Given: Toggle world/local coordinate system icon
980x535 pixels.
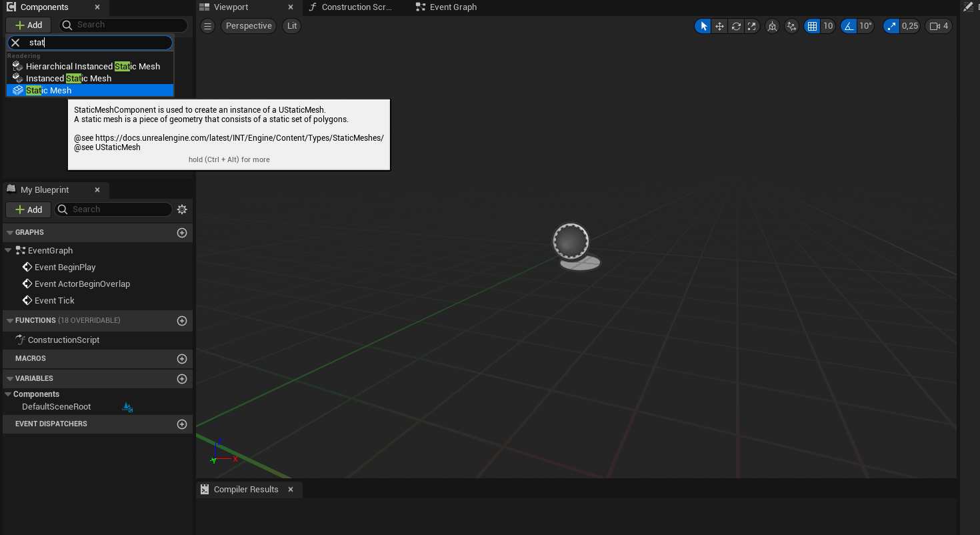Looking at the screenshot, I should click(772, 26).
